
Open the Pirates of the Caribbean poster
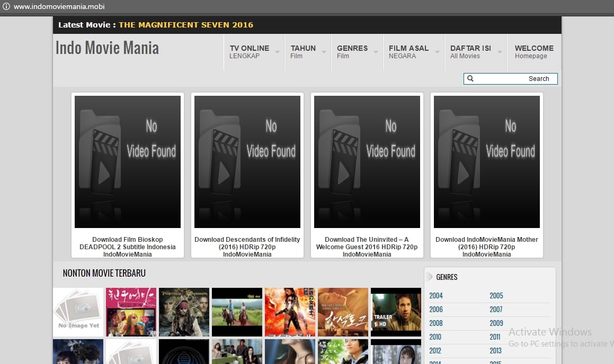(x=184, y=312)
